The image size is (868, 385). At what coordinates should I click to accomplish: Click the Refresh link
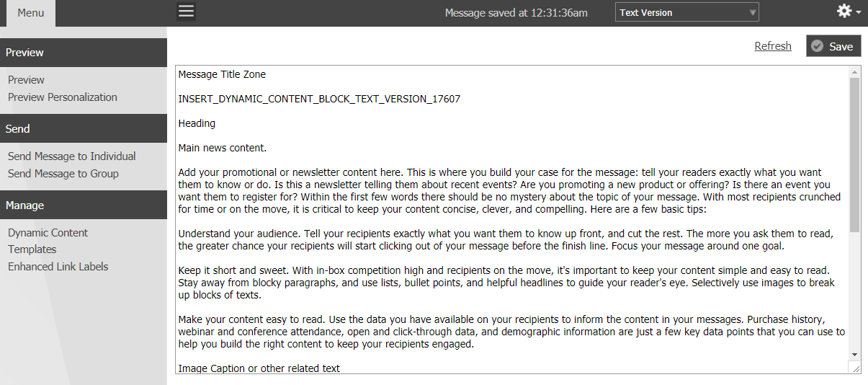click(773, 46)
